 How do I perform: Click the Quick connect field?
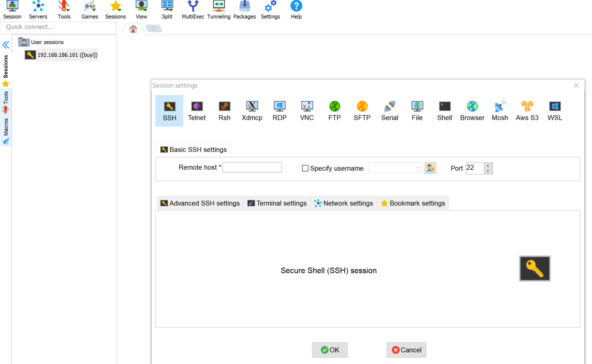click(x=58, y=27)
